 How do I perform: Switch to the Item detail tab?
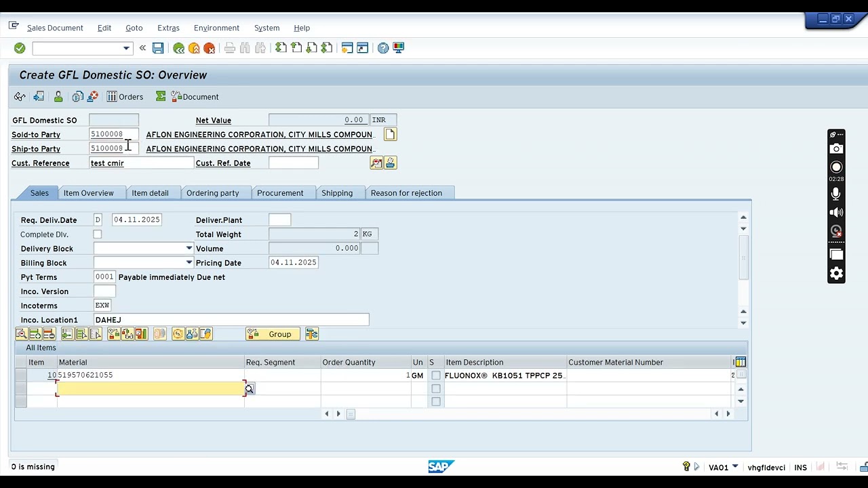point(150,193)
